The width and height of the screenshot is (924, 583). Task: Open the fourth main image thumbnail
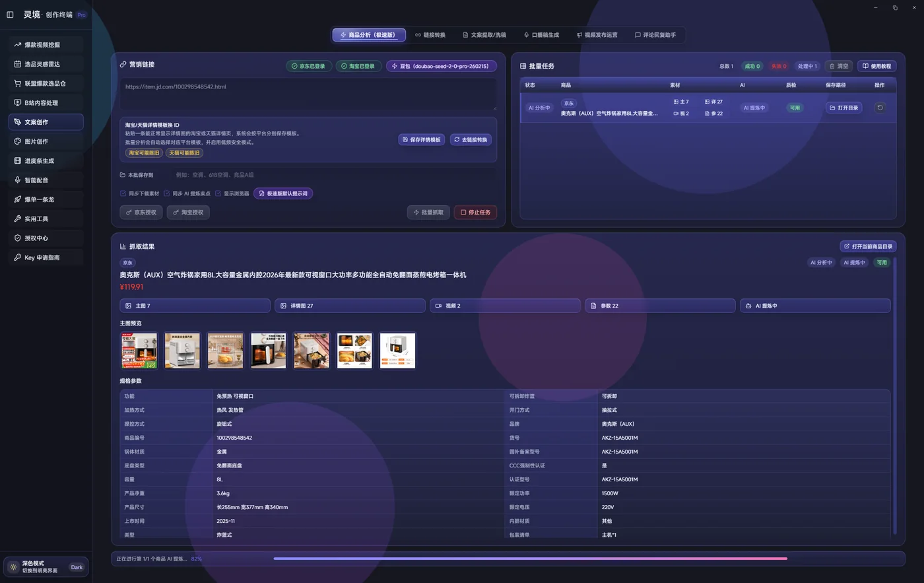click(x=268, y=351)
